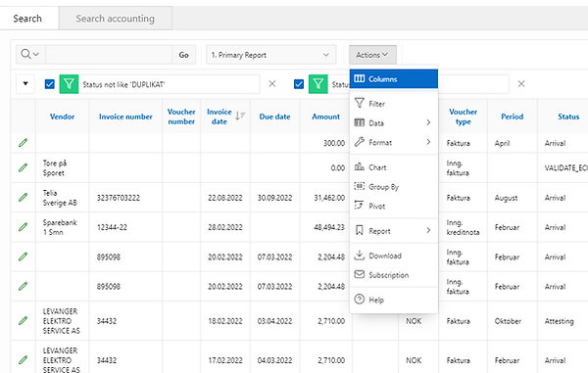This screenshot has height=373, width=588.
Task: Click the edit pencil for Sparebank 1 Smn row
Action: click(x=23, y=227)
